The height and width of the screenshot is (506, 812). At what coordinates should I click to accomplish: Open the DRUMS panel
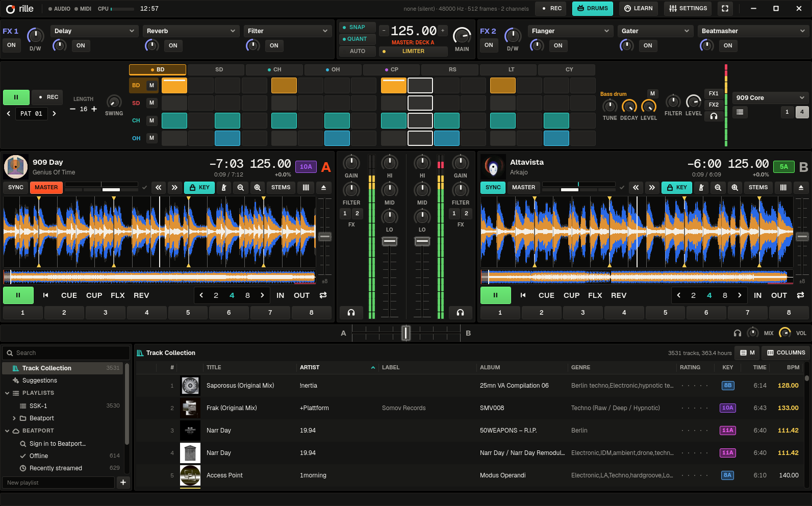(x=593, y=9)
